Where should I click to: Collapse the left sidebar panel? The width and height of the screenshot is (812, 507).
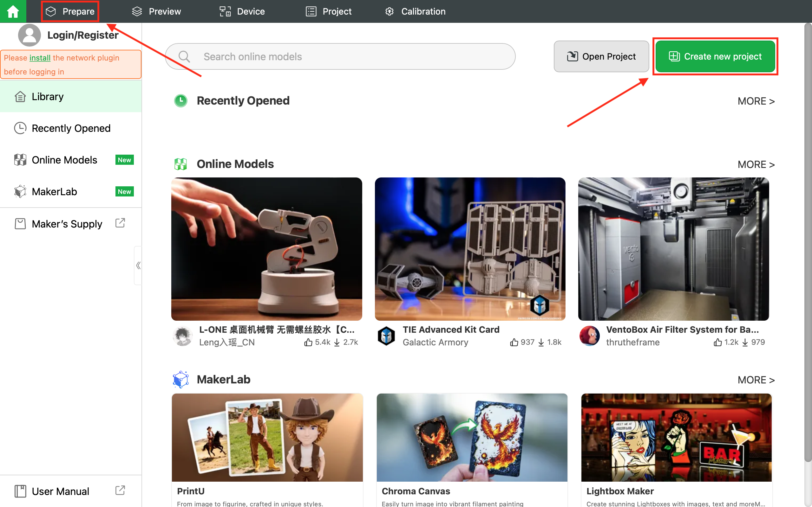pyautogui.click(x=138, y=266)
